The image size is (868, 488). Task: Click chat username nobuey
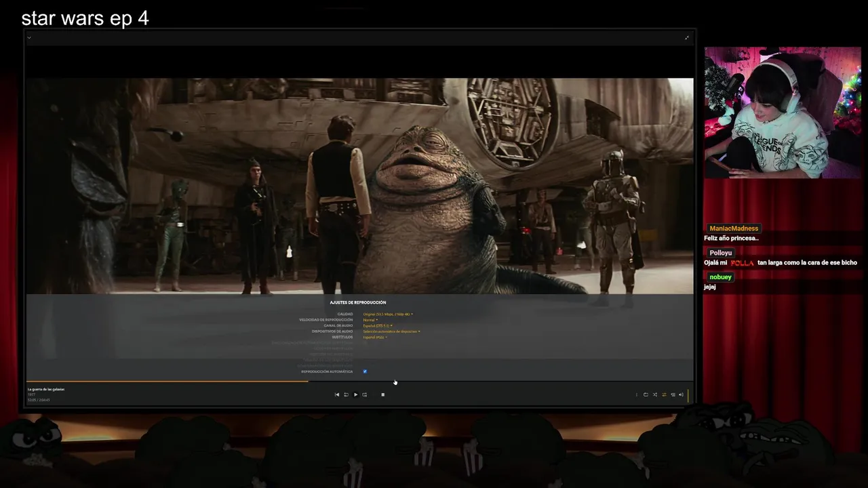tap(720, 277)
